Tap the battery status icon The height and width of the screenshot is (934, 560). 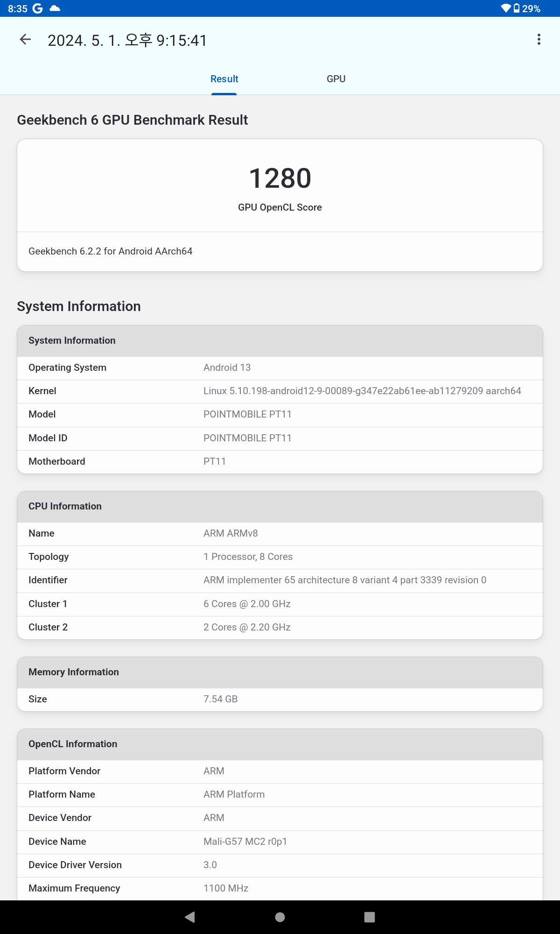tap(517, 8)
